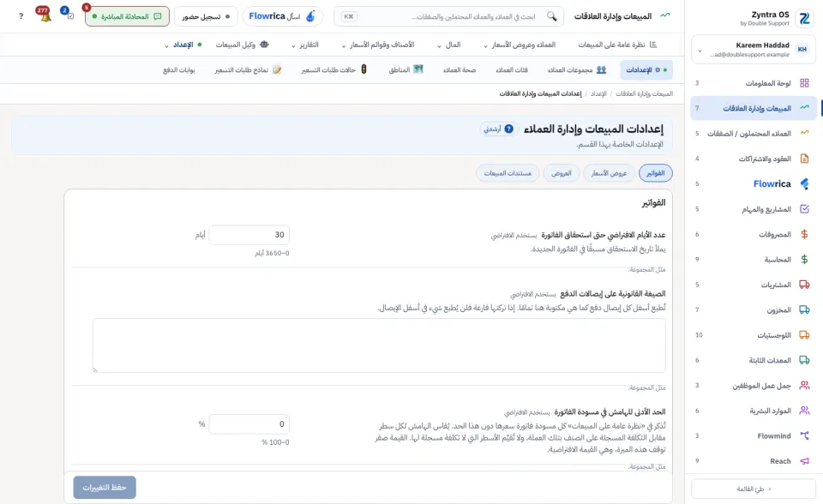Image resolution: width=823 pixels, height=504 pixels.
Task: Expand the الأصناف وقوائم الأسعار menu
Action: (x=378, y=45)
